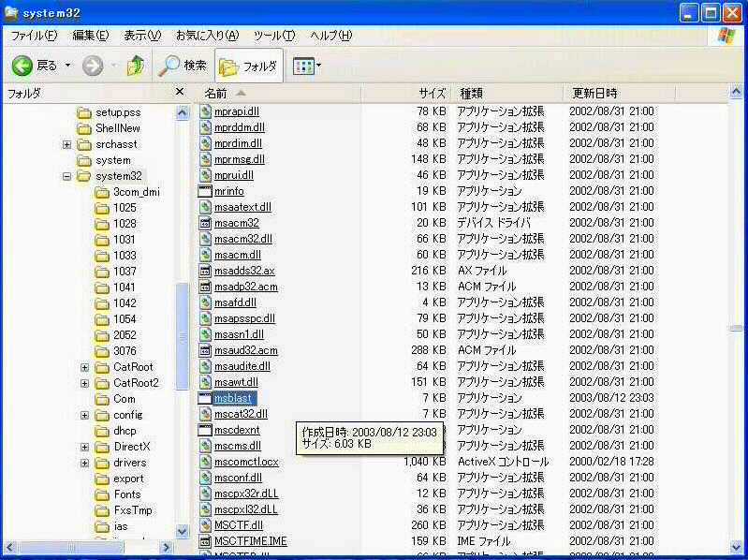Select the msaatext.dll file name
The width and height of the screenshot is (748, 560).
[x=242, y=207]
